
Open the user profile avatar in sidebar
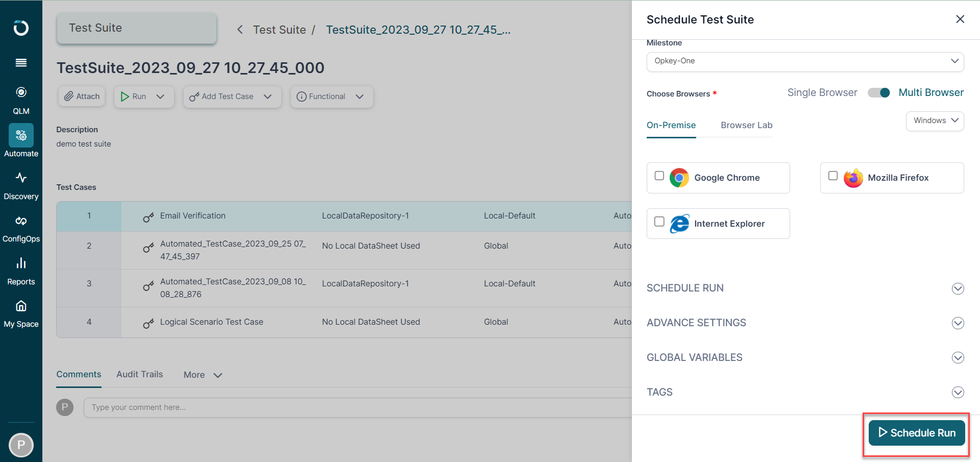(x=21, y=445)
